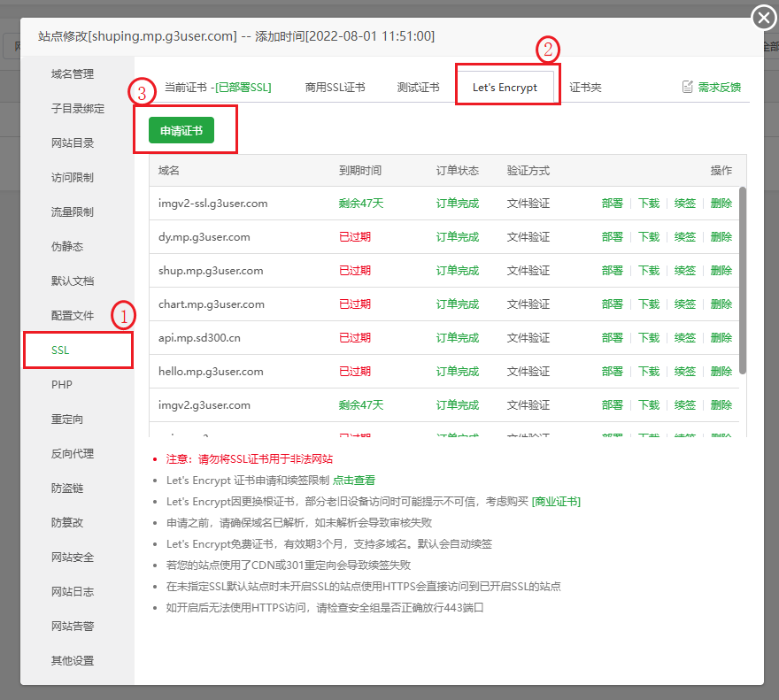The width and height of the screenshot is (779, 700).
Task: Delete certificate for imgv2-ssl.g3user.com
Action: 721,204
